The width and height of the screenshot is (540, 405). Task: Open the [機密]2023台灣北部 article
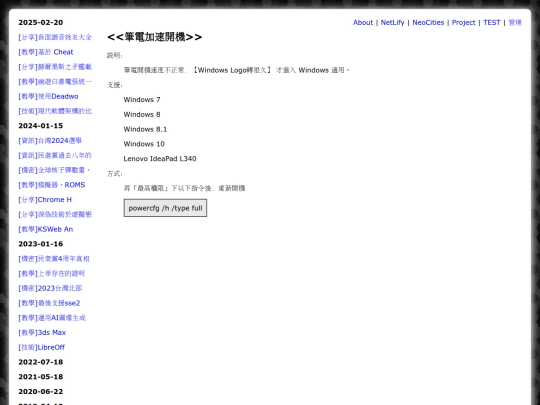pos(50,288)
